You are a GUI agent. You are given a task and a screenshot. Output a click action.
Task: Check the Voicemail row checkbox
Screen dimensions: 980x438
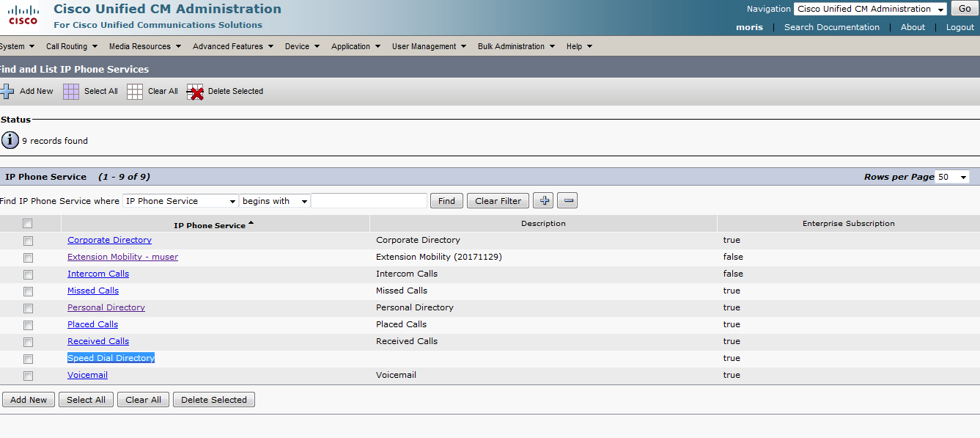pyautogui.click(x=28, y=376)
